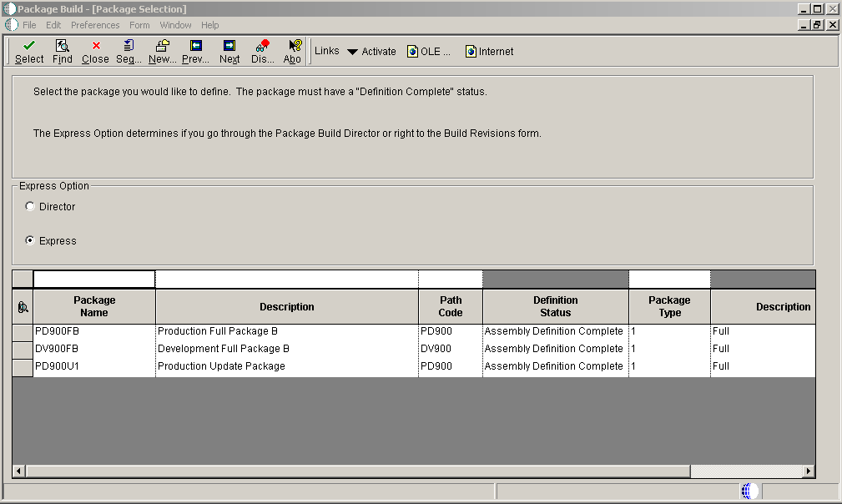Screen dimensions: 842x504
Task: Select the PD900FB package row
Action: tap(93, 330)
